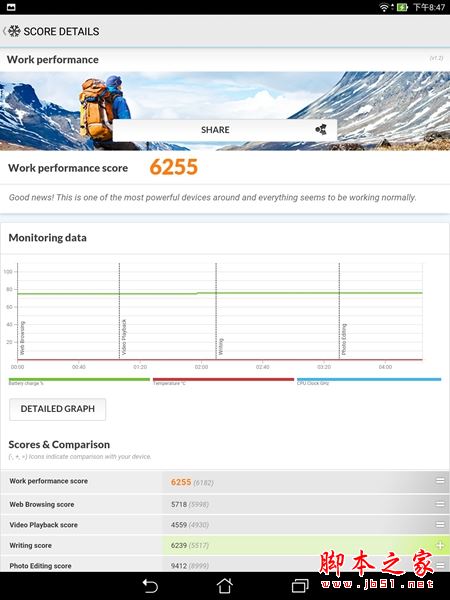Viewport: 450px width, 600px height.
Task: Tap the snowflake PCMark logo icon
Action: point(14,31)
